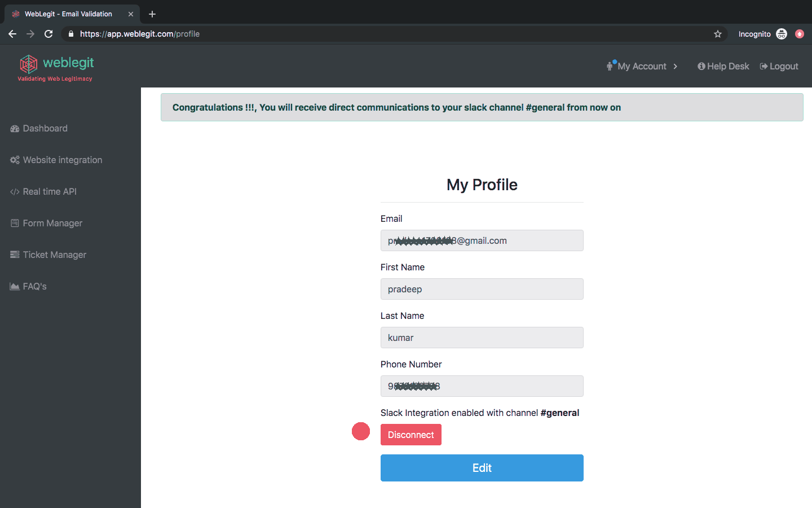
Task: Click the First Name field
Action: tap(482, 289)
